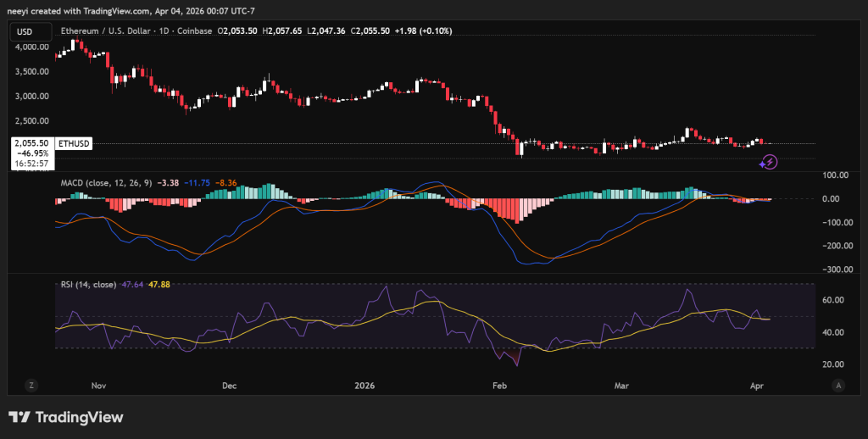Image resolution: width=868 pixels, height=439 pixels.
Task: Click the purple RSI value 47.64
Action: coord(133,286)
